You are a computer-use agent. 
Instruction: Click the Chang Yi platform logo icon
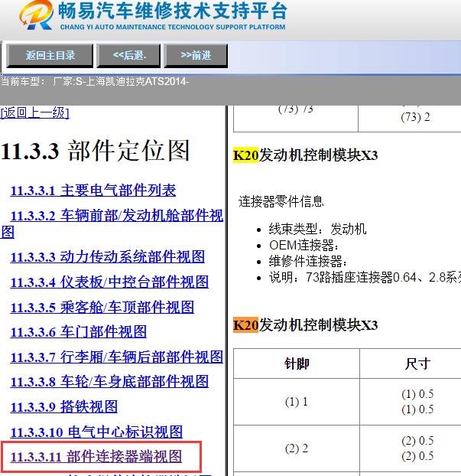(x=37, y=15)
